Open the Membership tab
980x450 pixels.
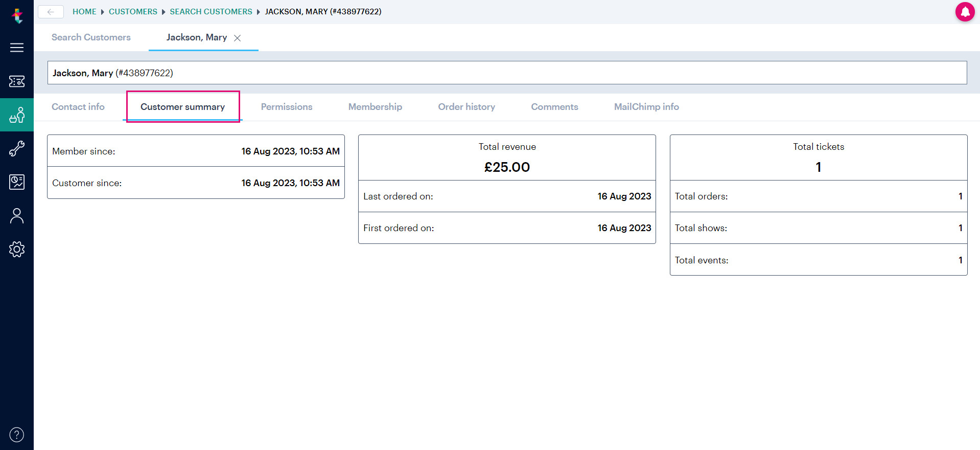point(375,107)
